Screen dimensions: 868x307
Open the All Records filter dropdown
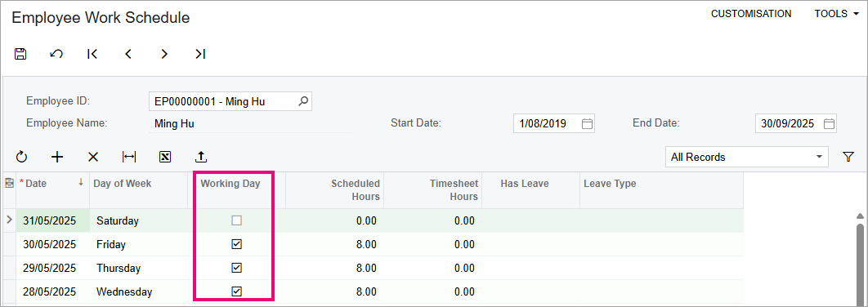pyautogui.click(x=747, y=157)
